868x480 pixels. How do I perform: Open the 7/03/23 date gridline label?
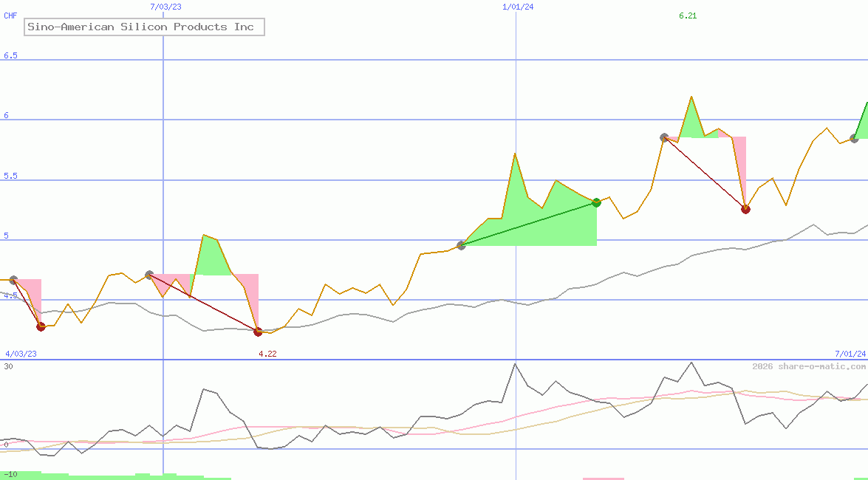click(x=164, y=7)
